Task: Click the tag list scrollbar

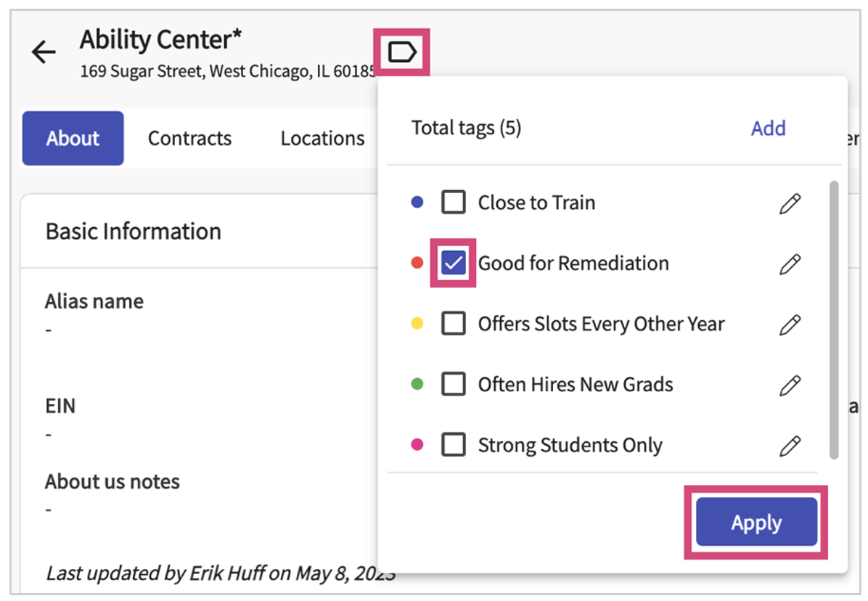Action: 834,319
